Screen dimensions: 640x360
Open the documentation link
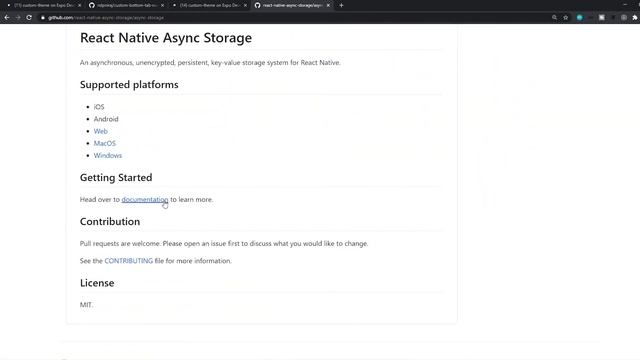[145, 199]
